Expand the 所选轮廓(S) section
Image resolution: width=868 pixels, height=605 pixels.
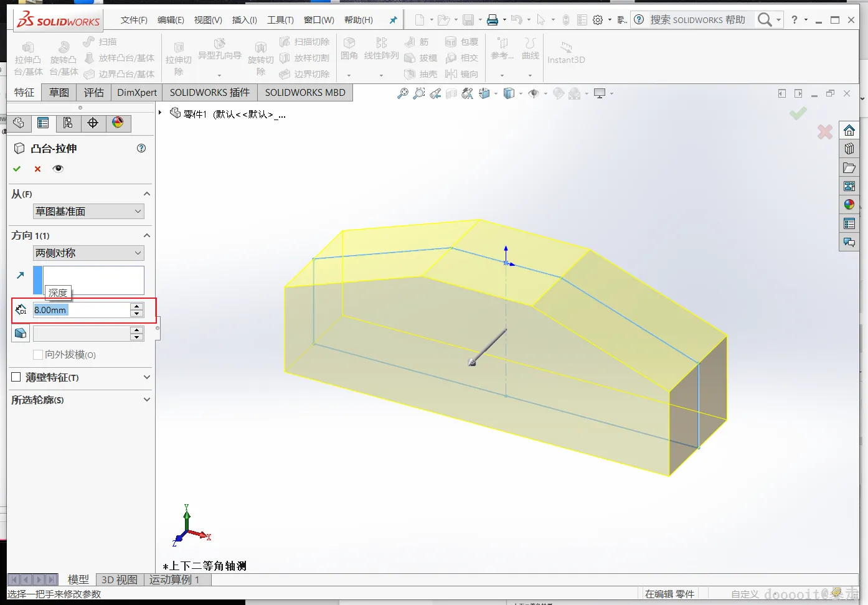[x=147, y=400]
